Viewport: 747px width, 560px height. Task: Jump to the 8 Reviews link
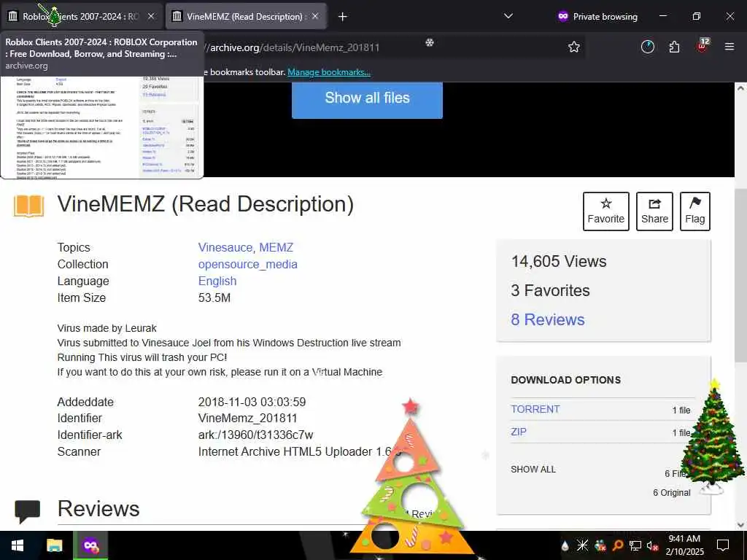coord(548,319)
